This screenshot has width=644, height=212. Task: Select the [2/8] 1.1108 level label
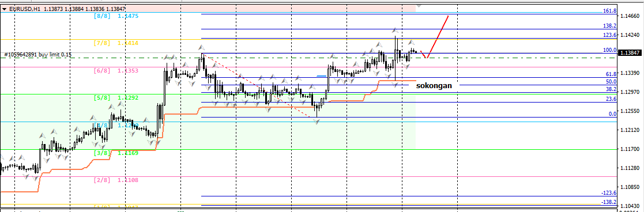pos(116,180)
